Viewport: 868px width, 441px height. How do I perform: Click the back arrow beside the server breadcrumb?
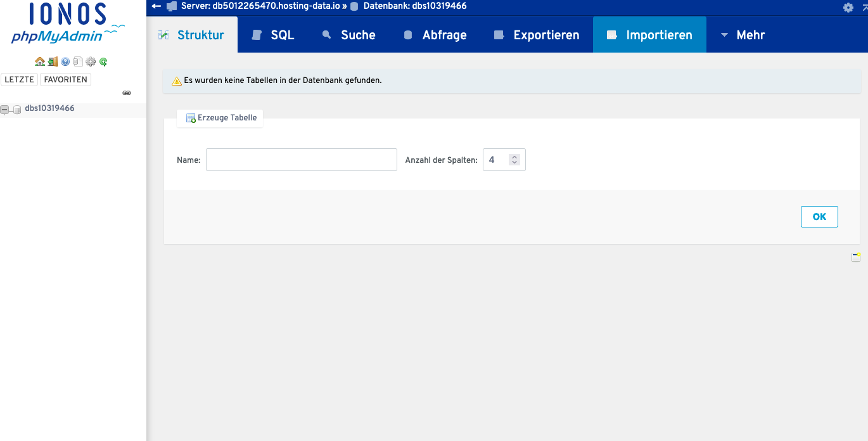coord(156,6)
